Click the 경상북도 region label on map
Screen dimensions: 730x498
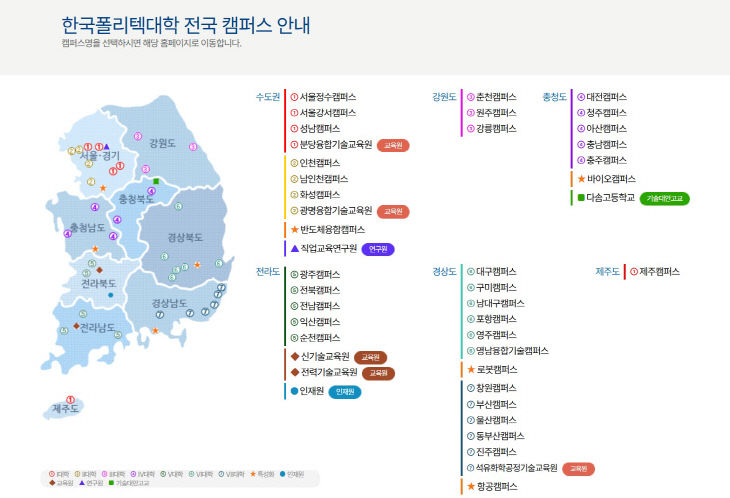click(x=185, y=237)
